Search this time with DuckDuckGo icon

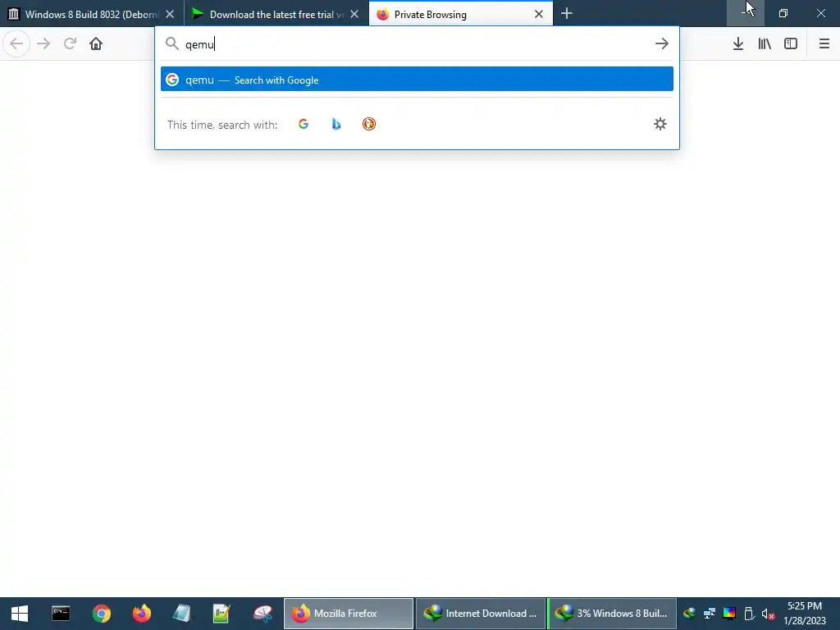[369, 125]
